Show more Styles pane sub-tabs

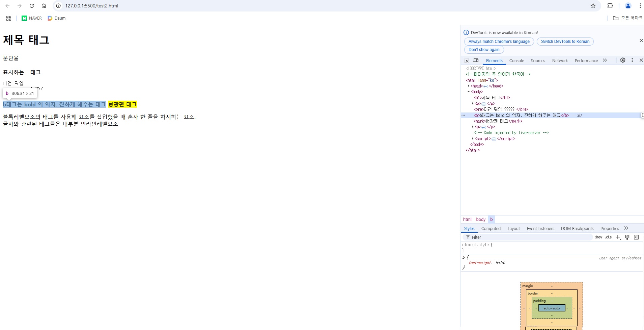coord(626,228)
